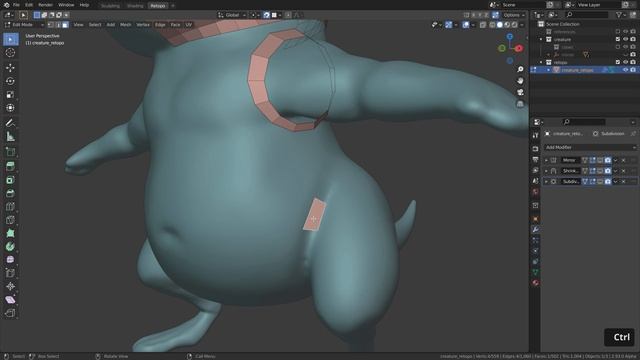This screenshot has width=640, height=360.
Task: Select the Scale tool
Action: click(x=10, y=95)
